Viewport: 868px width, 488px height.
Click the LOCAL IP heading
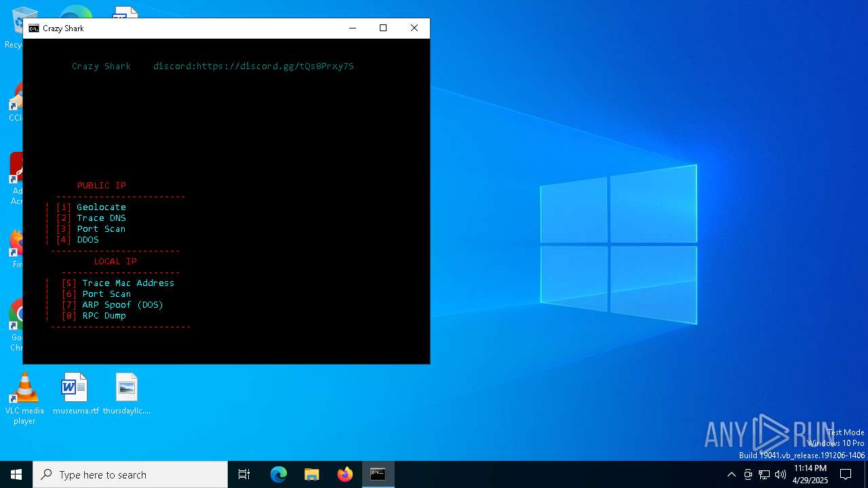115,262
